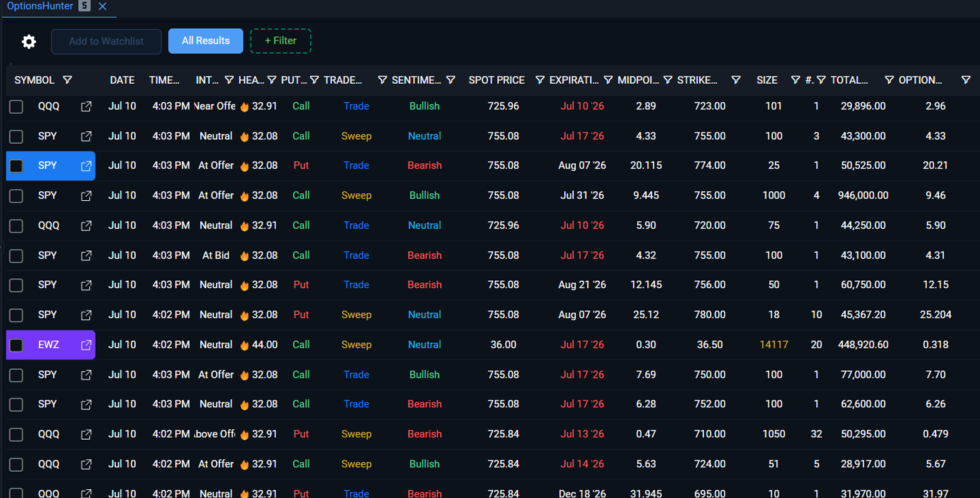Click the At Bid cell
980x498 pixels.
click(216, 255)
